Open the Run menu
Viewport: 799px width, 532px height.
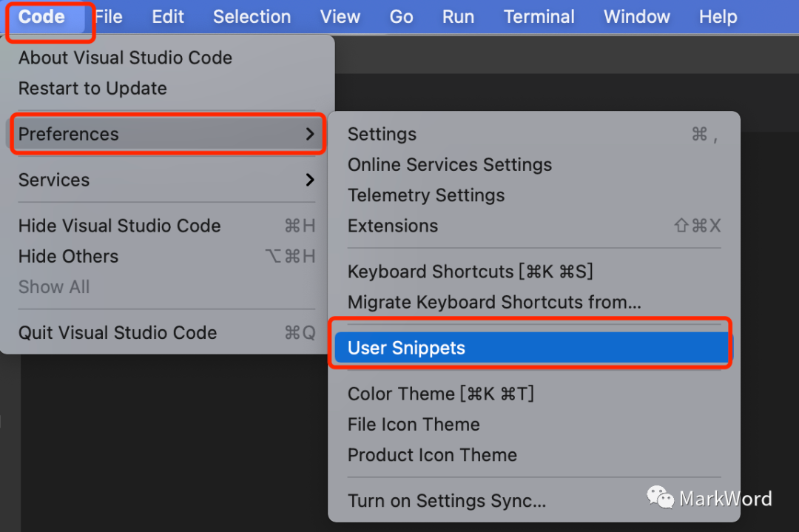[458, 16]
